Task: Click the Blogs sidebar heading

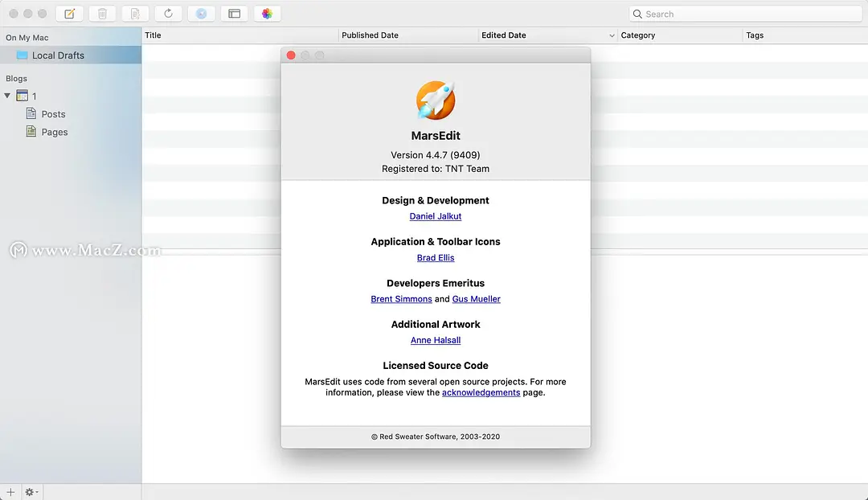Action: (x=16, y=79)
